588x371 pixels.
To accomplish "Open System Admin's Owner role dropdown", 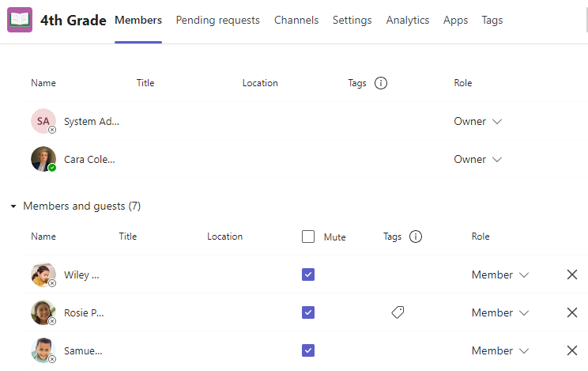I will [x=477, y=121].
